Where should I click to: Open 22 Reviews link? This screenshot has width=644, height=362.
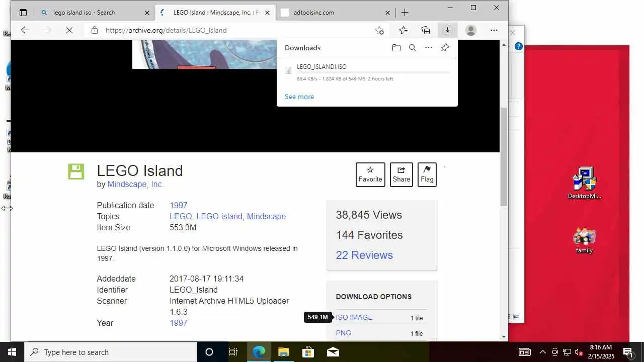364,255
